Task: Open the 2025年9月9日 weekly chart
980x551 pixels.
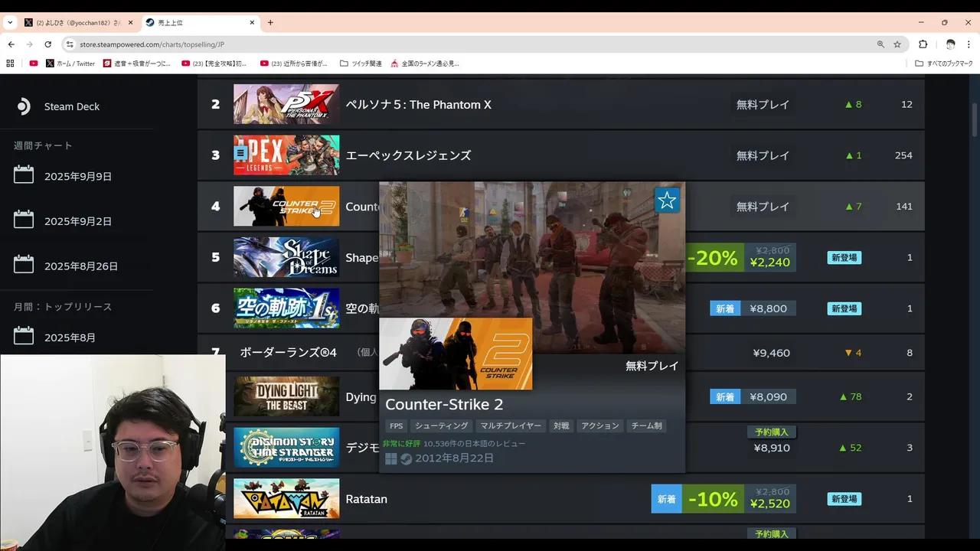Action: tap(77, 176)
